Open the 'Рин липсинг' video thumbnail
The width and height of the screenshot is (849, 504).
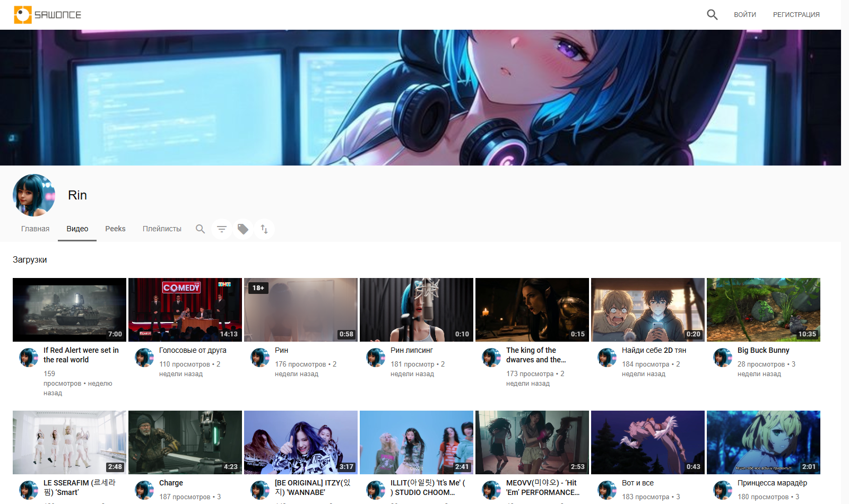(x=417, y=310)
